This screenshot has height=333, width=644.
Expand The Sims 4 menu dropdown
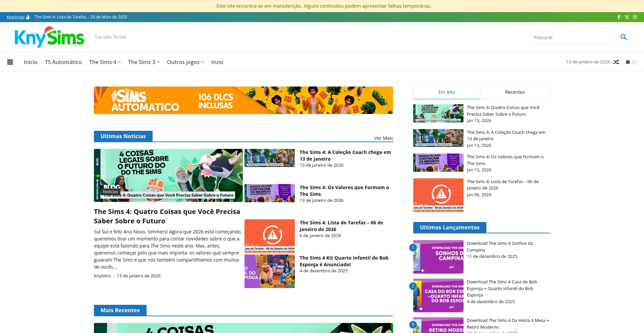pos(105,62)
